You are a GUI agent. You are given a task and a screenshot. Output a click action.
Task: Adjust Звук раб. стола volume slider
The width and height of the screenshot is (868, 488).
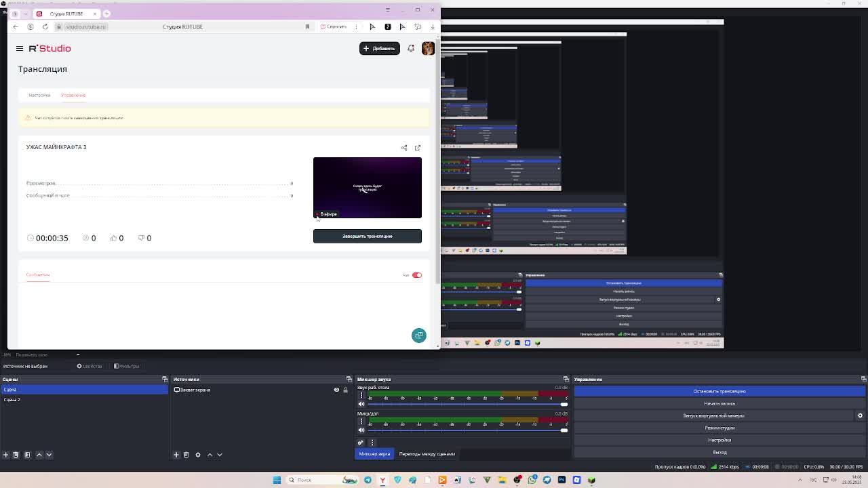pyautogui.click(x=468, y=404)
